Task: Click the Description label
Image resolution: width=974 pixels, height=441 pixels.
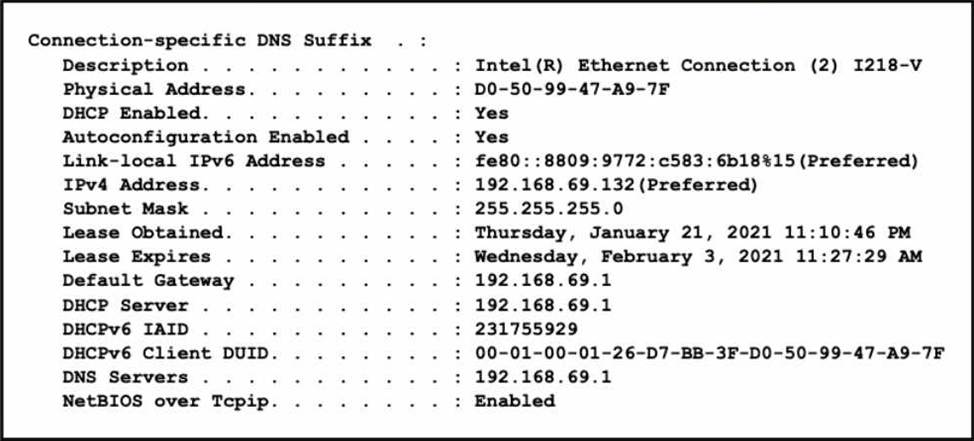Action: pyautogui.click(x=125, y=65)
